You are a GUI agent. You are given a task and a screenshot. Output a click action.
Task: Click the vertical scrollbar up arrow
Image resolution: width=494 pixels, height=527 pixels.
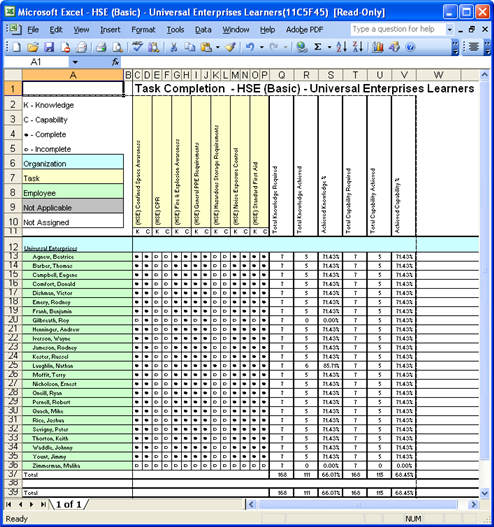[484, 75]
